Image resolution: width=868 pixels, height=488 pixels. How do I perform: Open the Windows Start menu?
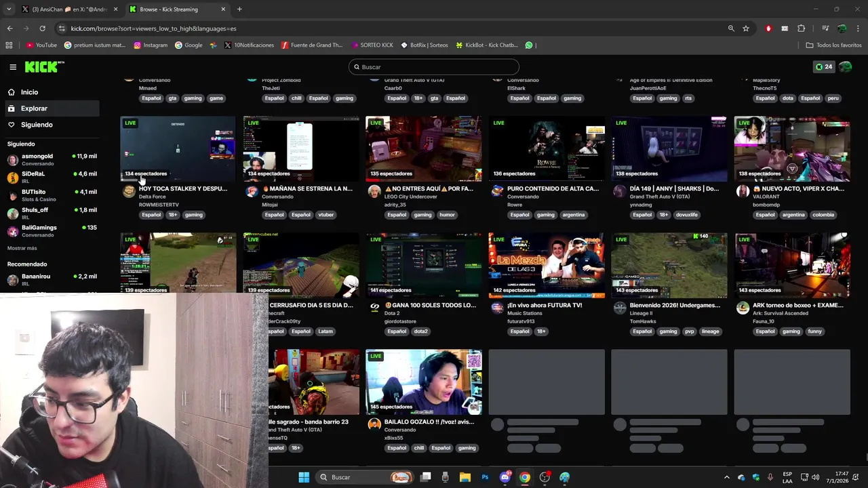[304, 477]
